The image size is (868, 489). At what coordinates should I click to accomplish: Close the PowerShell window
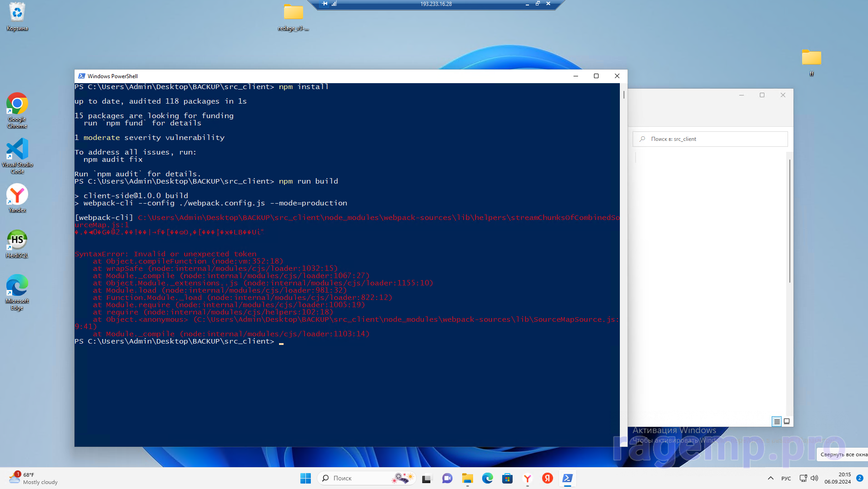pos(617,76)
